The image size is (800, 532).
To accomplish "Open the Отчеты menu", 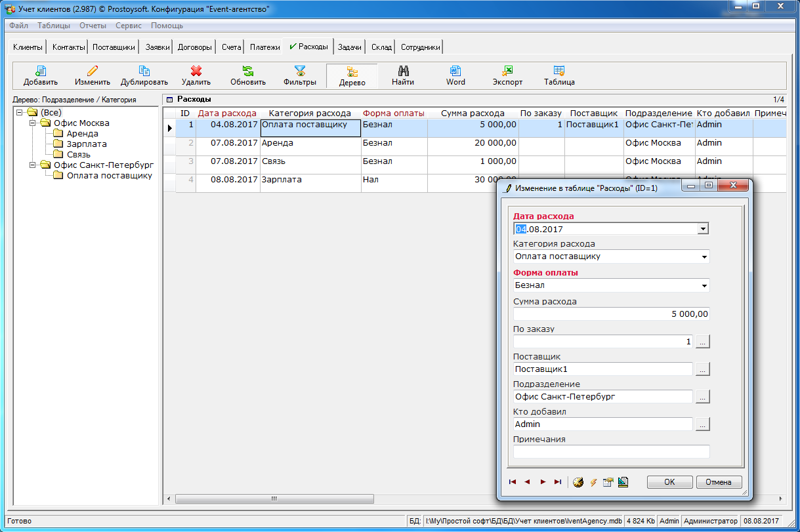I will 93,26.
